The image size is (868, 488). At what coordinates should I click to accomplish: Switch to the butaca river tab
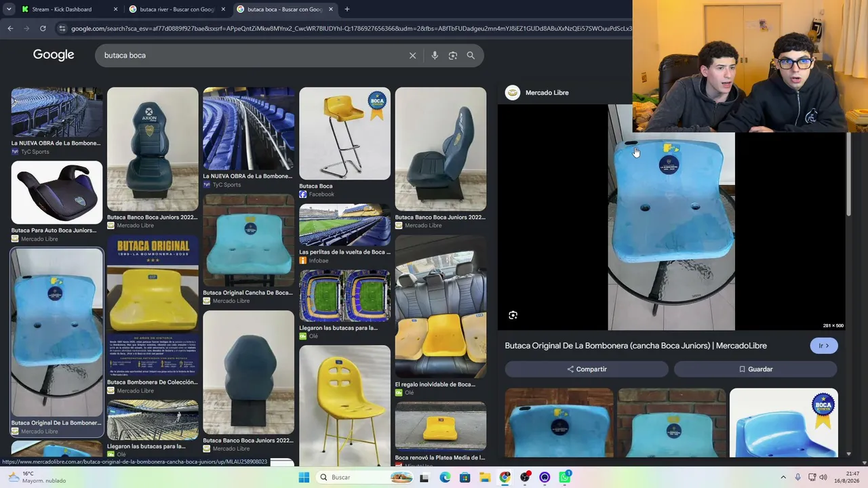(176, 9)
